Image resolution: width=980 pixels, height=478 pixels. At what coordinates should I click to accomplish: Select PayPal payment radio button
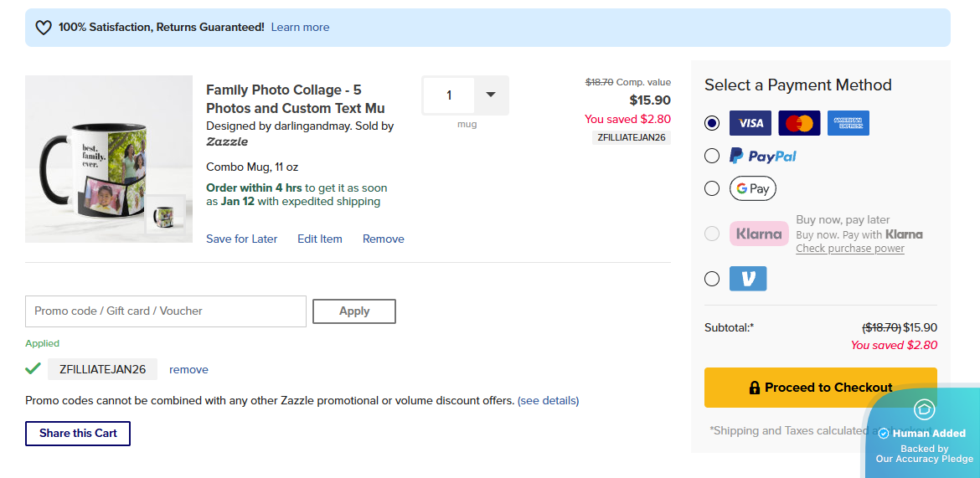[712, 156]
